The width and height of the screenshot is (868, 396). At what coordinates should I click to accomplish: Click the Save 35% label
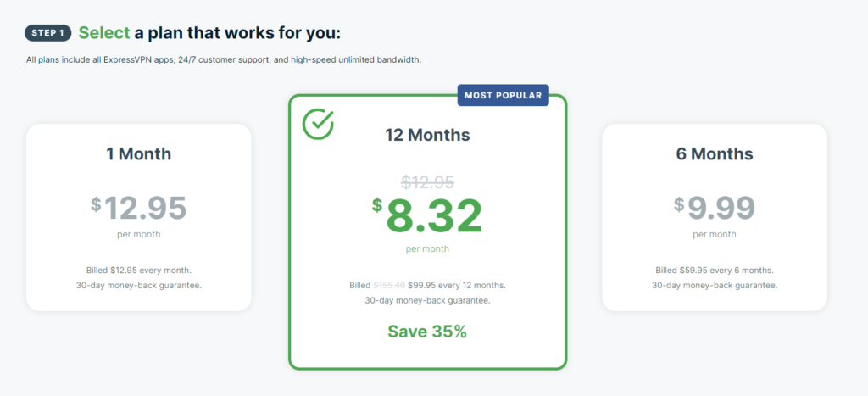click(427, 332)
